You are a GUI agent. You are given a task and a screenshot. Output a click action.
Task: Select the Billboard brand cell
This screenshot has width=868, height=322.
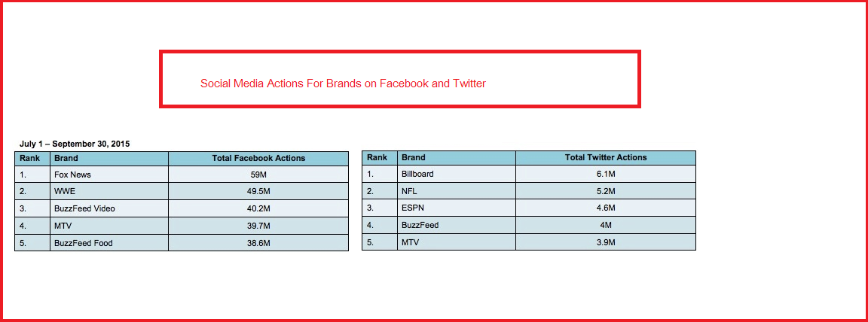[x=417, y=174]
